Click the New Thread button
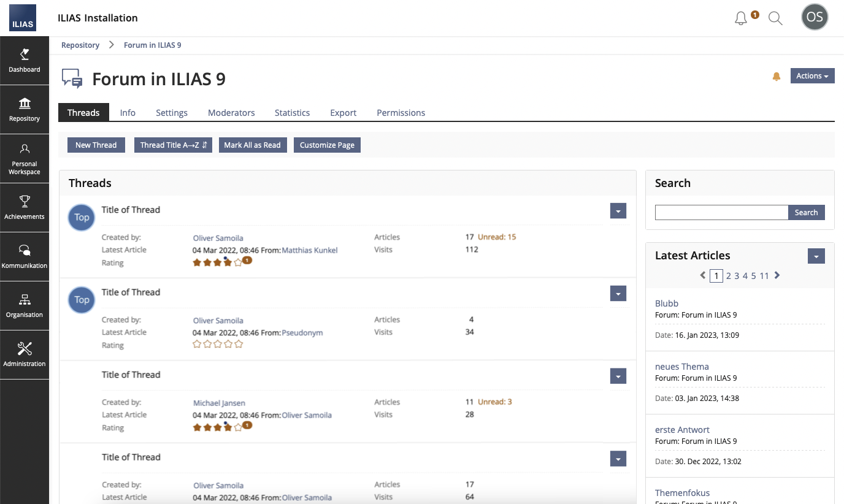The image size is (844, 504). click(x=96, y=145)
